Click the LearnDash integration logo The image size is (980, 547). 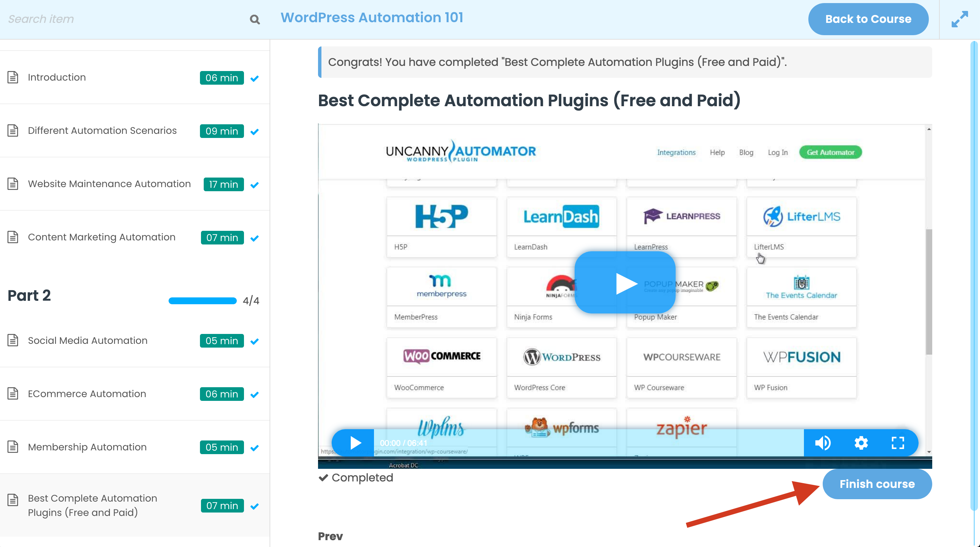pyautogui.click(x=561, y=216)
